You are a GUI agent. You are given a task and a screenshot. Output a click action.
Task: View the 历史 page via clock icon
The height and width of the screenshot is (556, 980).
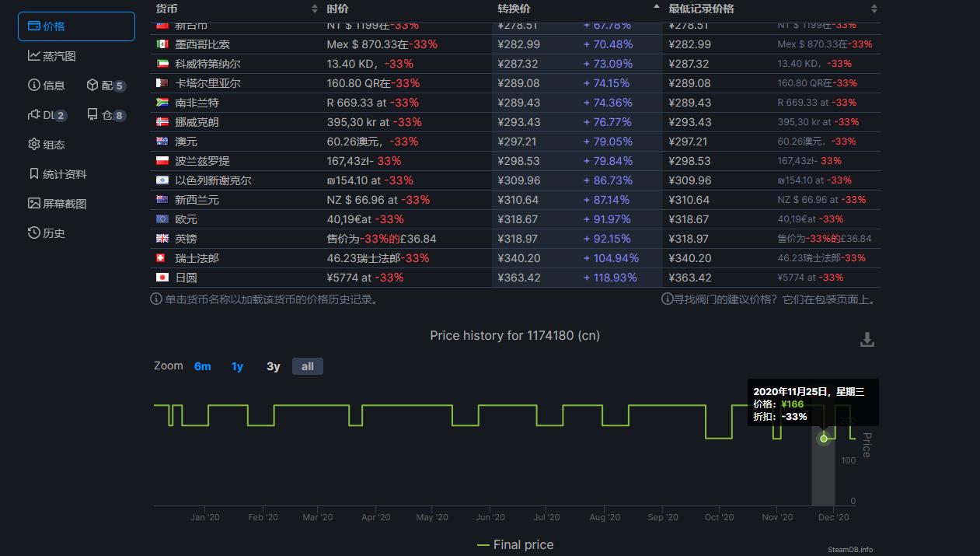click(x=46, y=233)
